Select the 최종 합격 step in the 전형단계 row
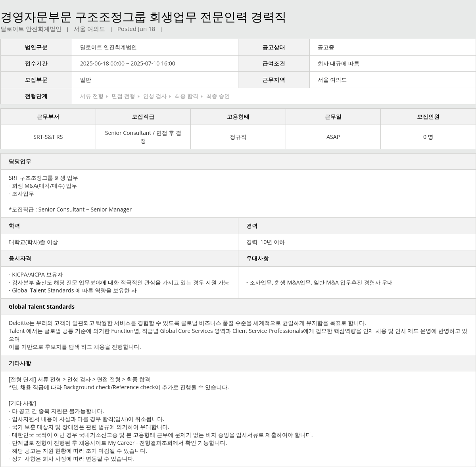Image resolution: width=476 pixels, height=467 pixels. pyautogui.click(x=186, y=96)
